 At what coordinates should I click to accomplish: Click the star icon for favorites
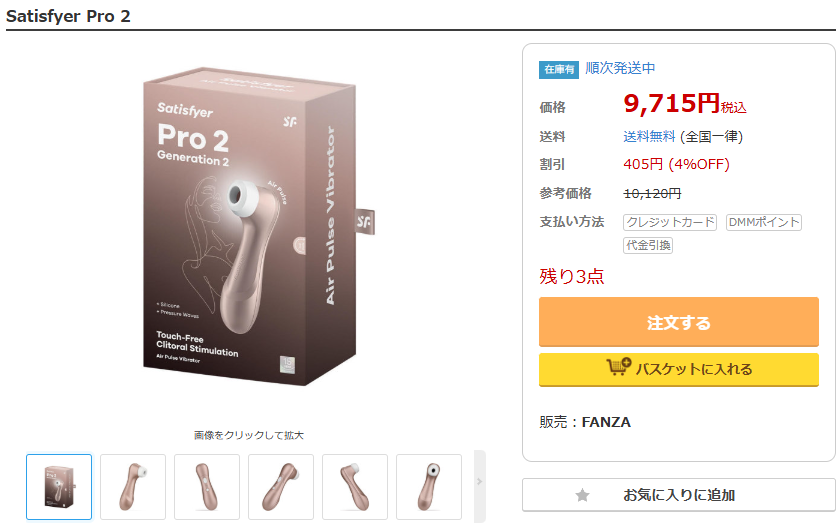tap(582, 496)
